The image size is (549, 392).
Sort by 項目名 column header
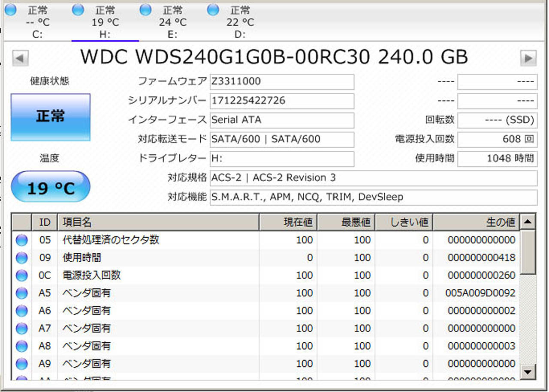point(158,222)
